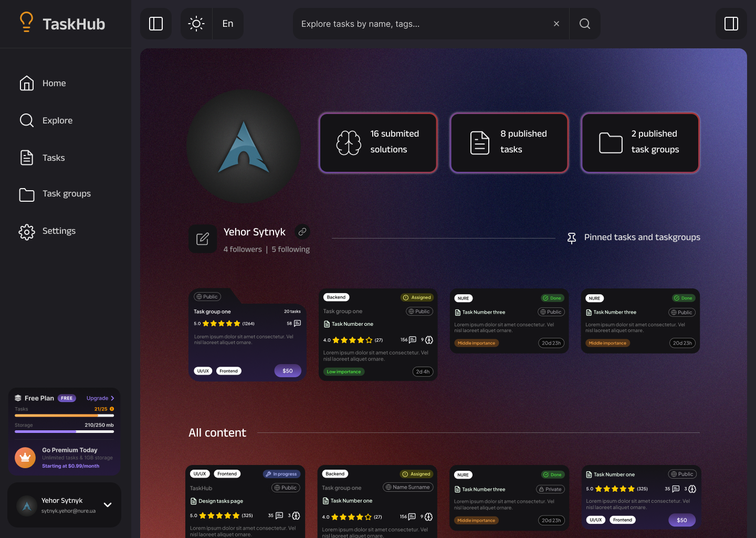Click the orange premium crown icon
The height and width of the screenshot is (538, 756).
tap(25, 458)
